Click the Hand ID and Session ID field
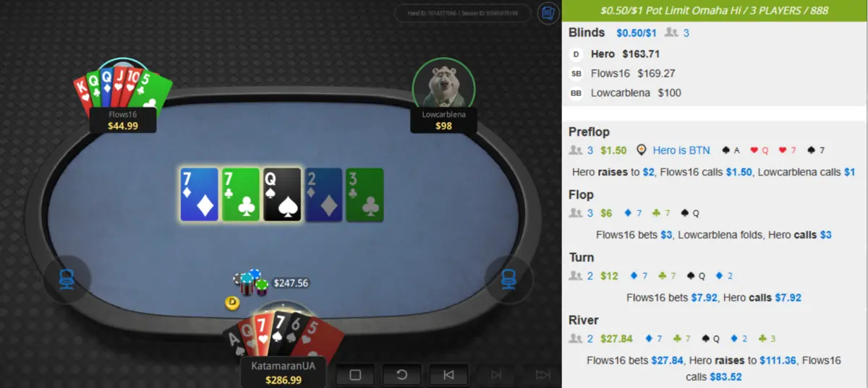The image size is (868, 388). point(463,13)
